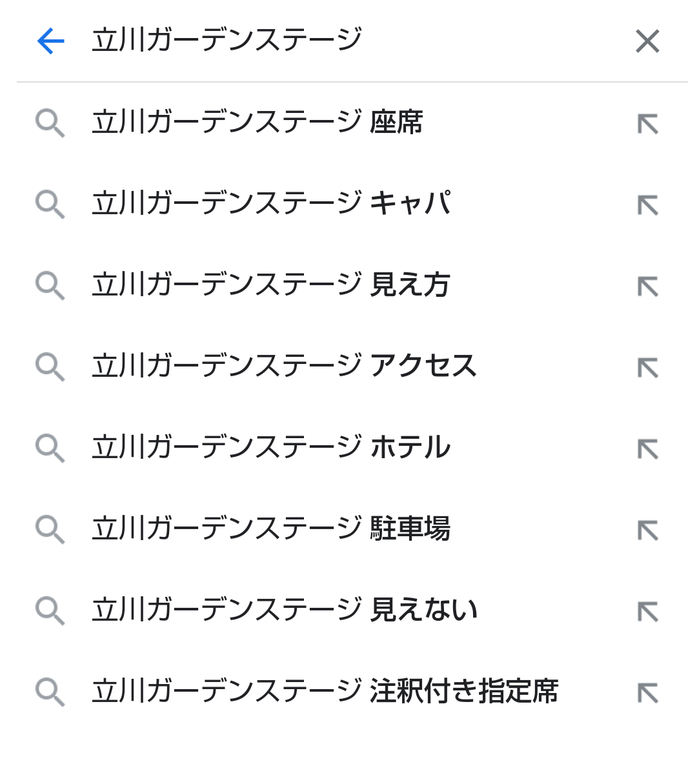Open suggestion ending in 駐車場
Viewport: 697px width, 784px height.
click(348, 529)
